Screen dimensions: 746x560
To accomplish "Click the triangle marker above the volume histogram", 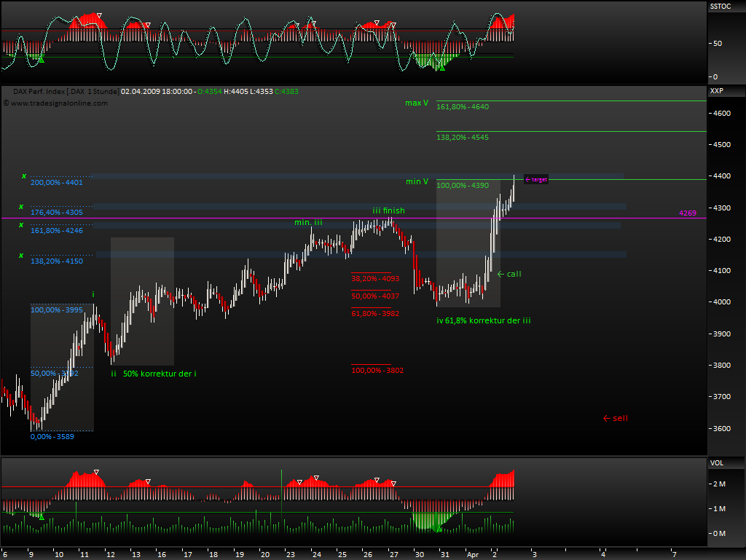I will (95, 472).
